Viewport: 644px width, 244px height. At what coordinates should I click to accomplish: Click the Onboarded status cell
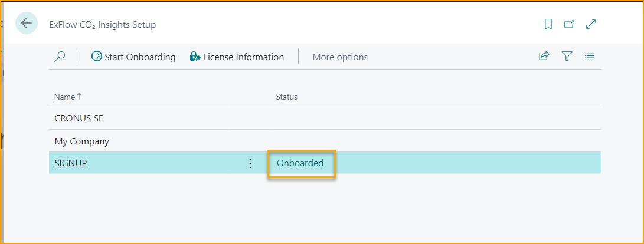(300, 163)
